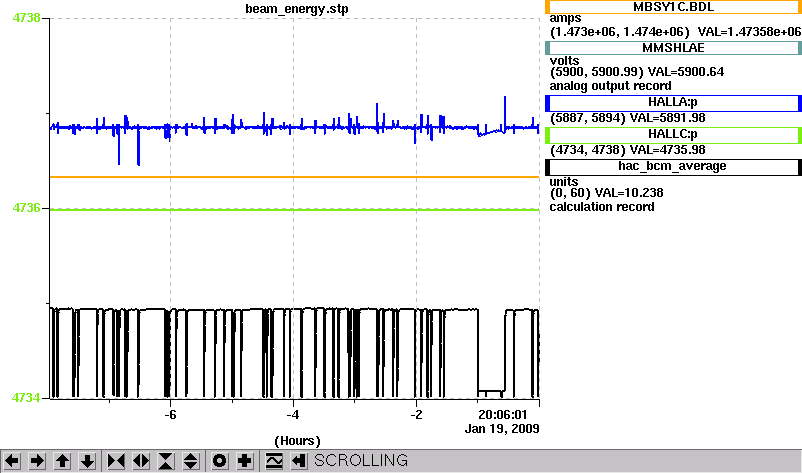Click the -2 hours axis label
The height and width of the screenshot is (473, 802).
416,415
